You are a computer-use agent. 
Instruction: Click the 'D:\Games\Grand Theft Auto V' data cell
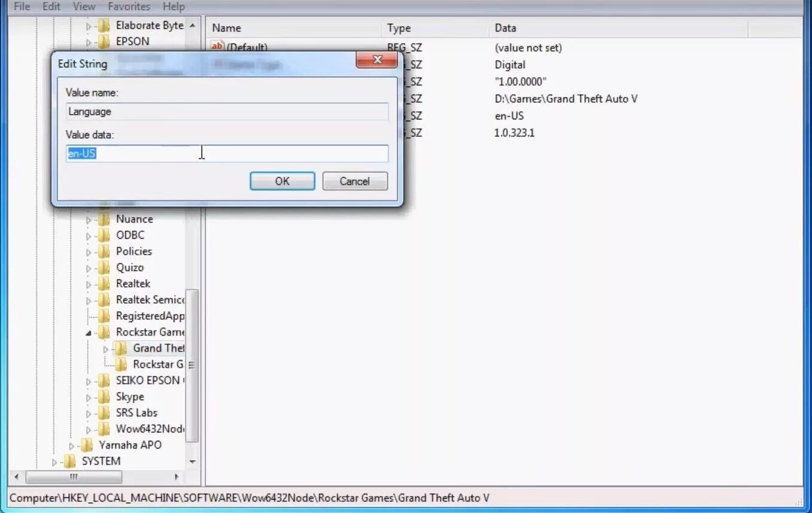(565, 99)
